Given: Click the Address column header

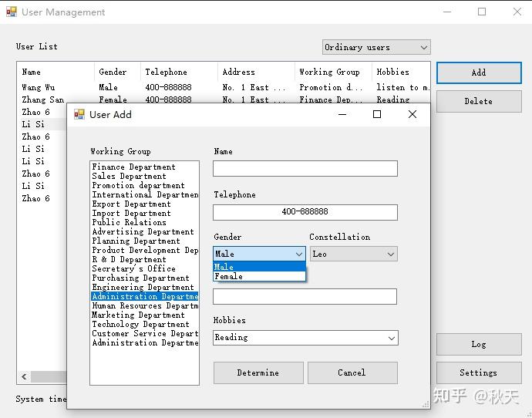Looking at the screenshot, I should click(256, 72).
